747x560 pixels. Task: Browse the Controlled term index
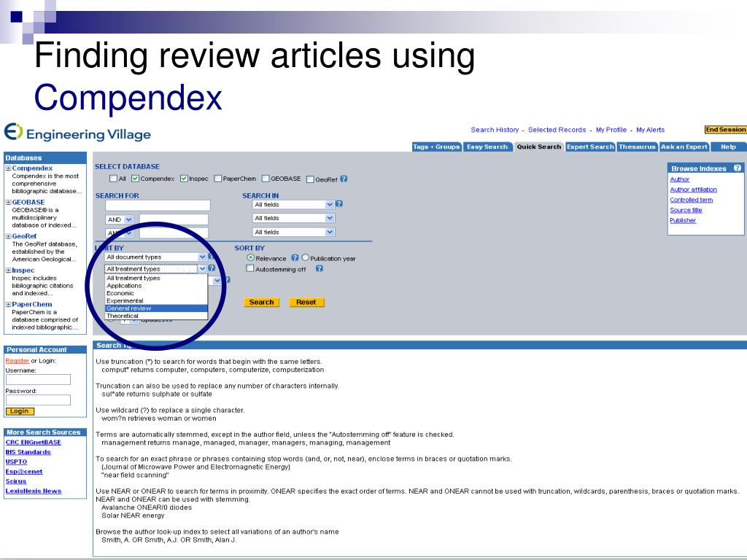pos(692,200)
